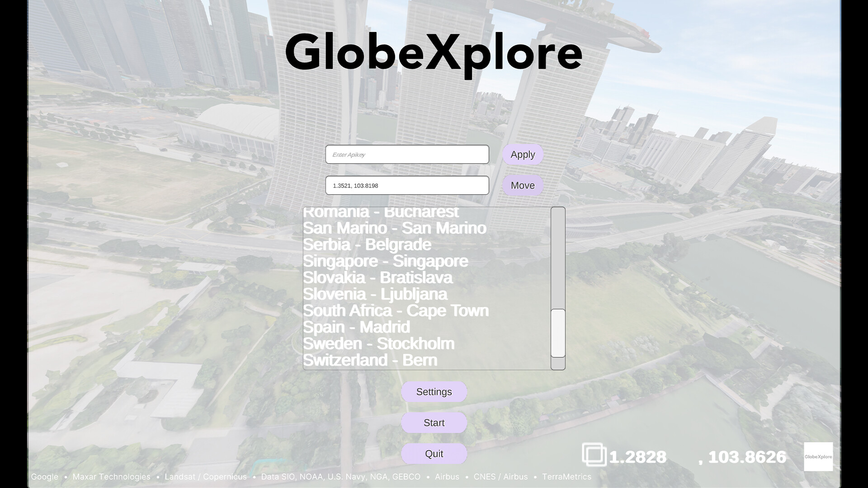
Task: Click the Enter Apikey input field
Action: tap(407, 154)
